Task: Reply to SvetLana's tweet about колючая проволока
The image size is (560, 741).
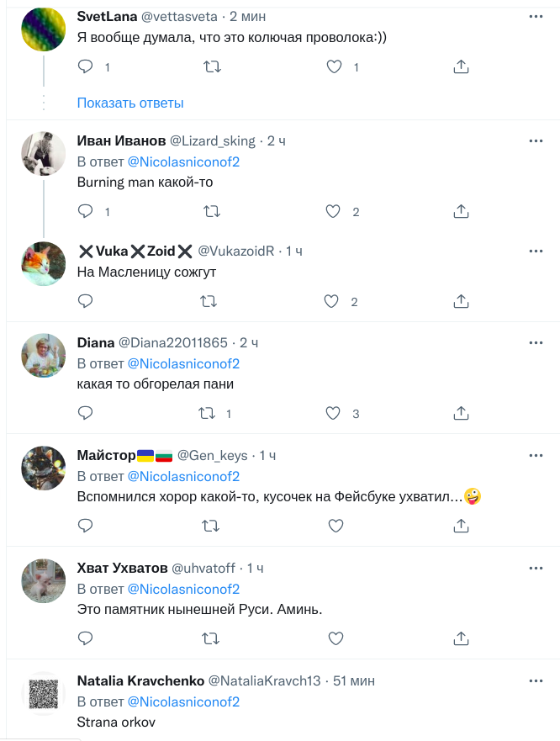Action: (85, 66)
